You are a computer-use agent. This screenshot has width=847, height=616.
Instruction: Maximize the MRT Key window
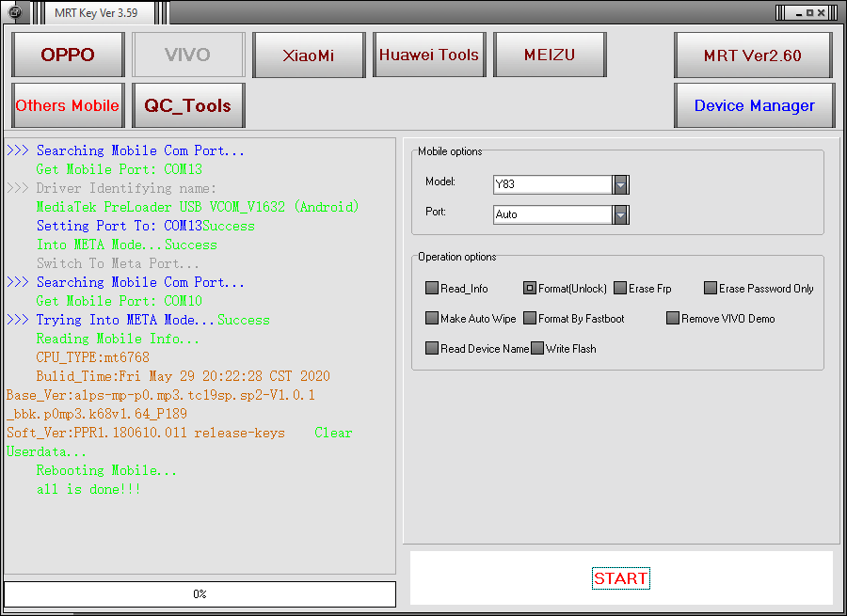click(809, 13)
